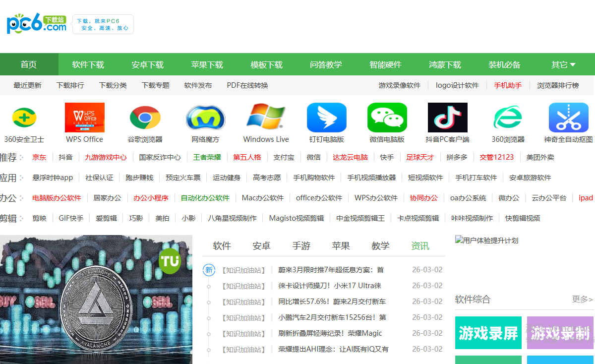The width and height of the screenshot is (595, 364).
Task: Open the red 手机助手 link
Action: tap(508, 85)
